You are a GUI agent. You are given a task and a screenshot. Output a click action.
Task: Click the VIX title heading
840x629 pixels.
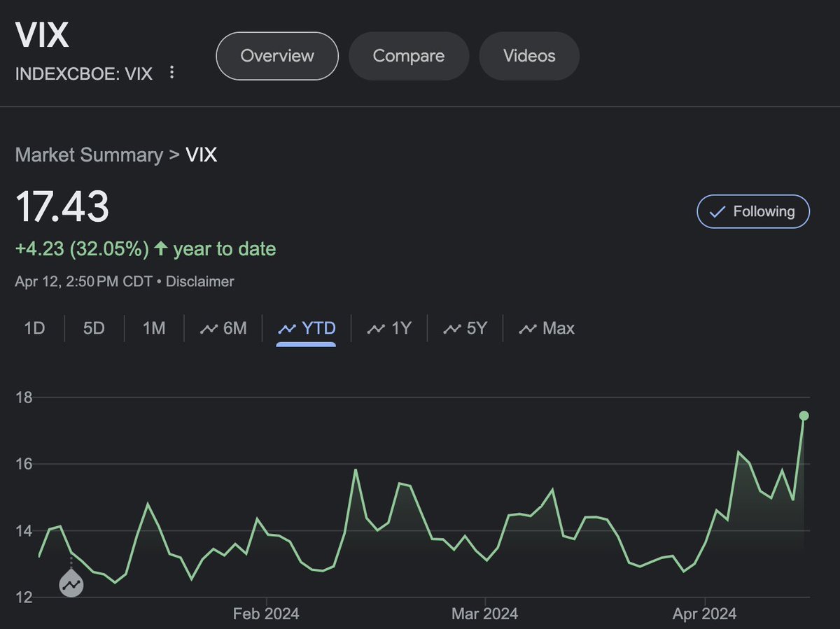pos(42,36)
